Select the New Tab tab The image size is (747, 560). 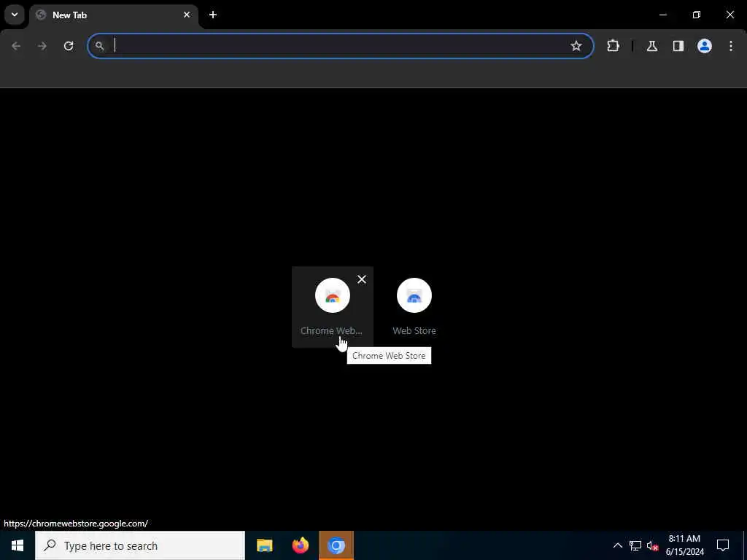point(115,15)
